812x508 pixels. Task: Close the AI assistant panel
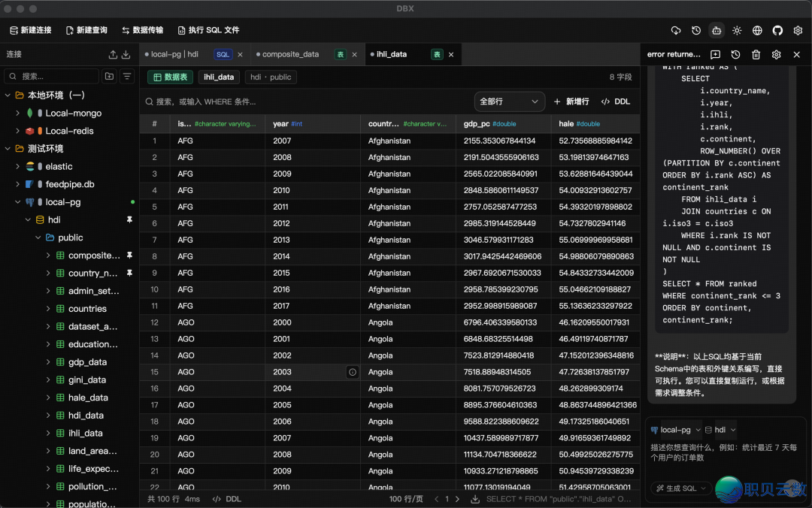(x=796, y=54)
